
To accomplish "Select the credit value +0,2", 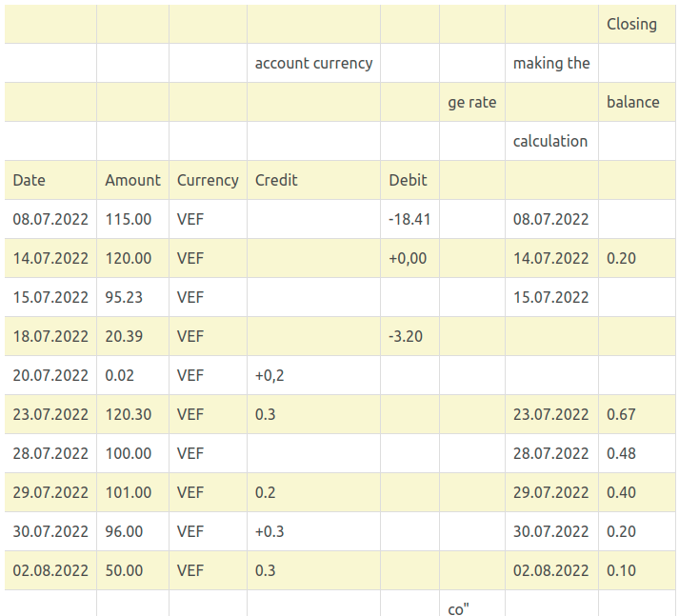I will click(270, 375).
